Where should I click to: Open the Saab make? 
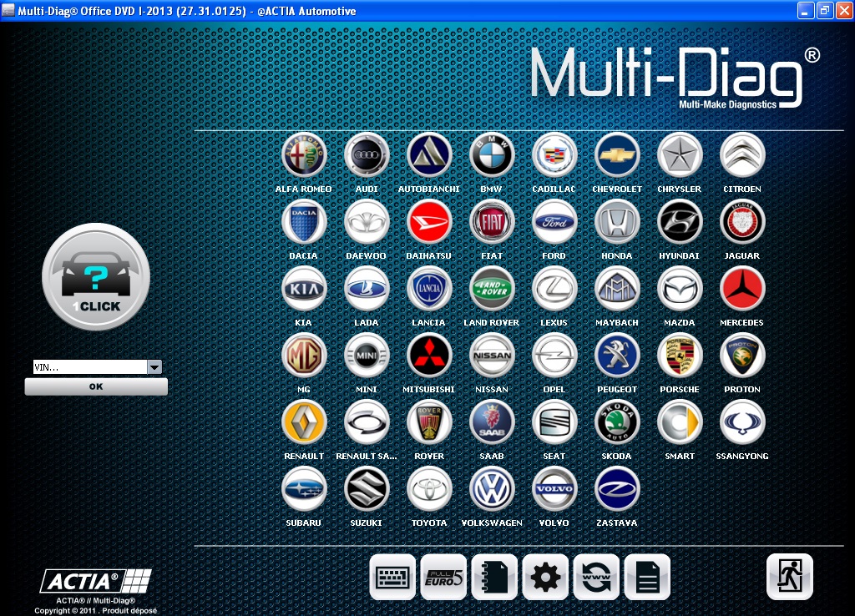click(x=492, y=422)
